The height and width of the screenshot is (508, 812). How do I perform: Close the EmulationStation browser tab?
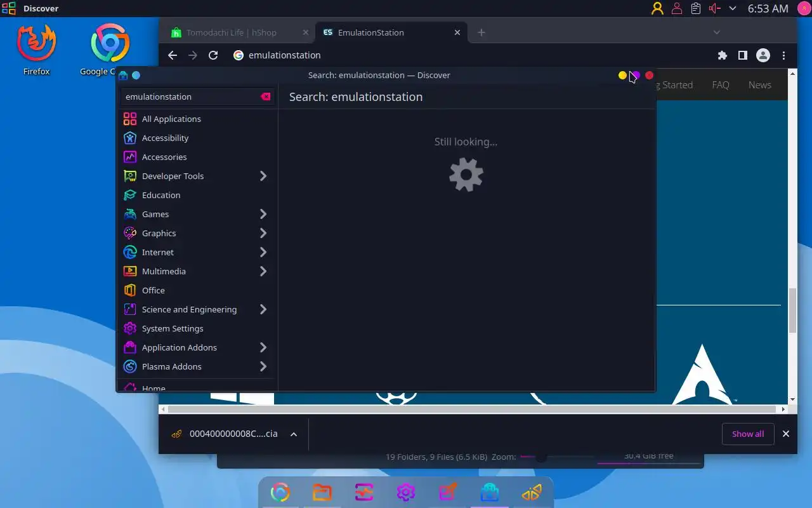(457, 32)
